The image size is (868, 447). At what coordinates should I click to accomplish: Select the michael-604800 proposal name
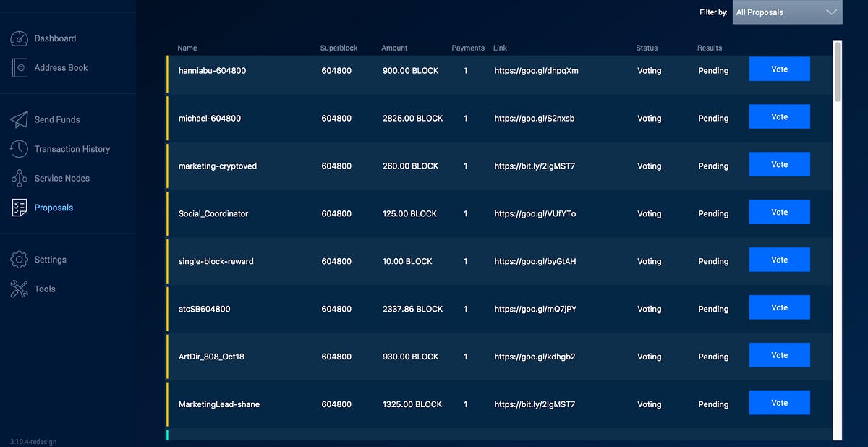tap(210, 119)
